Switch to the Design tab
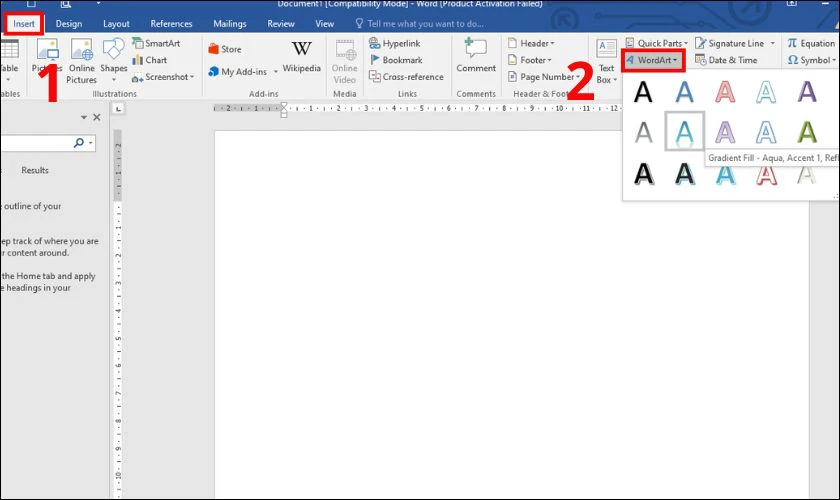This screenshot has height=500, width=840. 69,24
